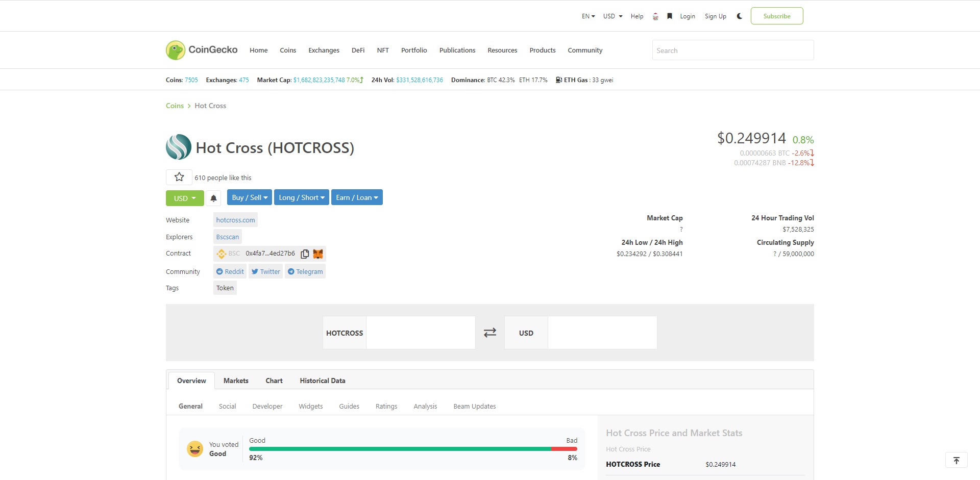The width and height of the screenshot is (980, 480).
Task: Open the bell icon to set a price alert
Action: (x=213, y=198)
